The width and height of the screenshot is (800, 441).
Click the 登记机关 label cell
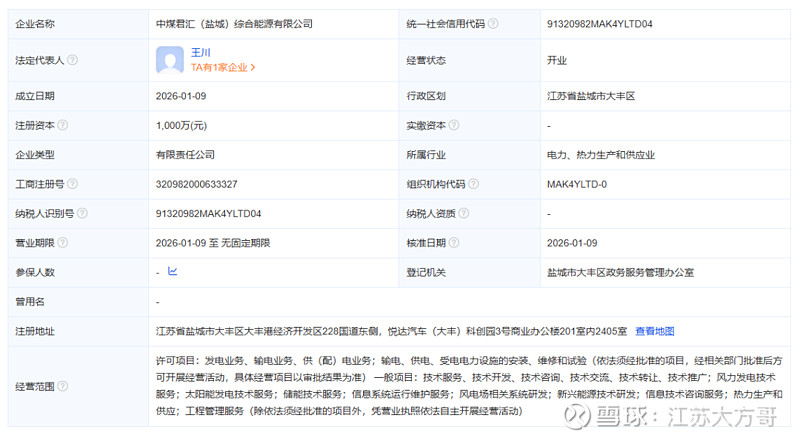tap(469, 273)
